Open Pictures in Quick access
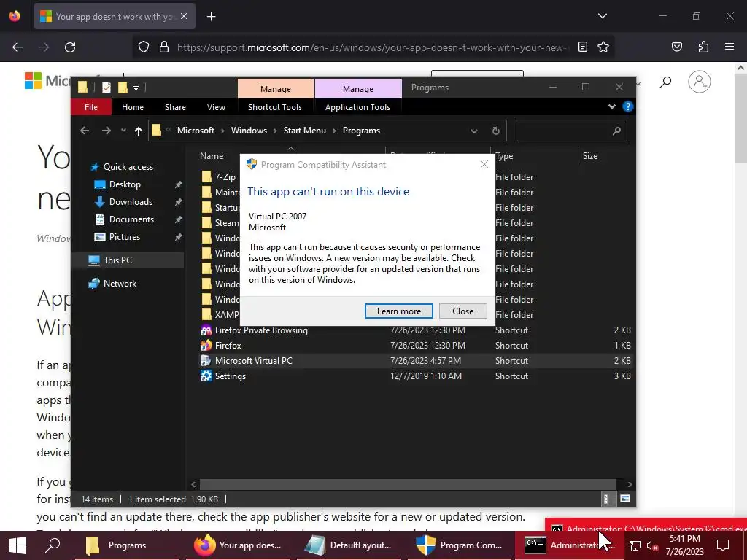 click(124, 237)
